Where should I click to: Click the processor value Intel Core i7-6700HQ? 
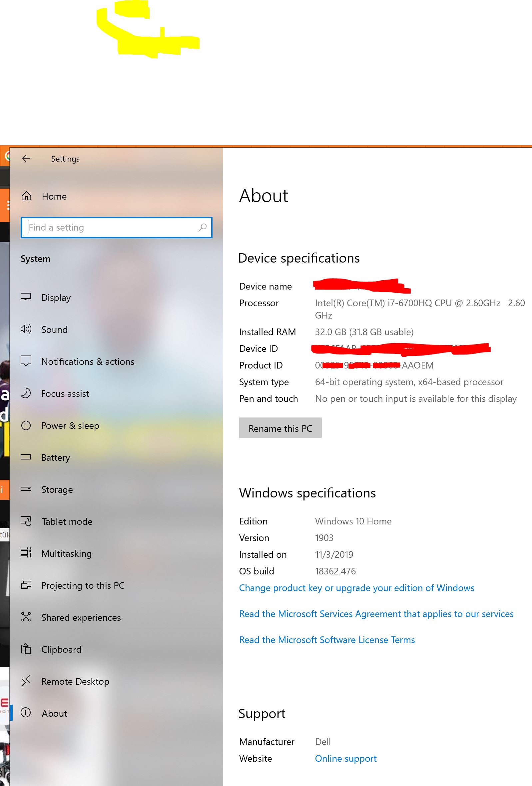point(420,309)
